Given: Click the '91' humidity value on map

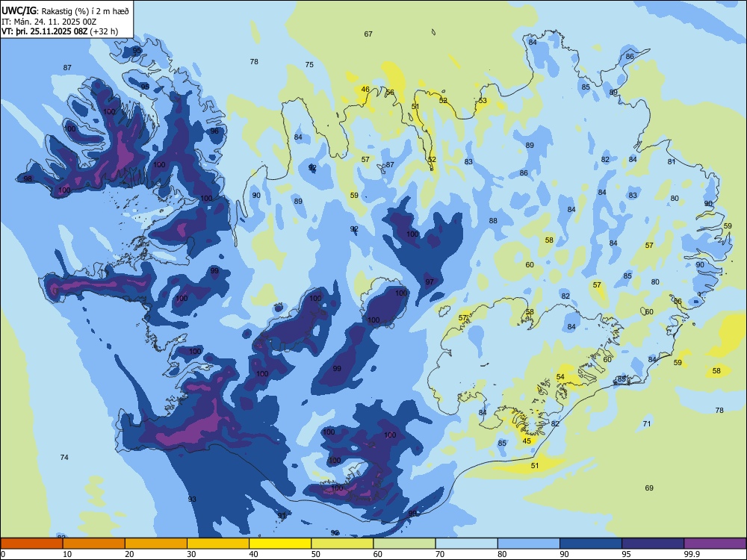Looking at the screenshot, I should tap(282, 515).
